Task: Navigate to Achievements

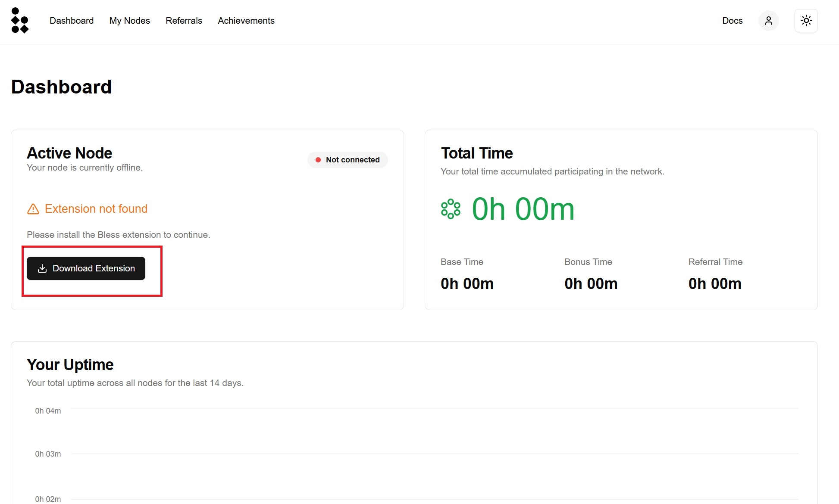Action: (246, 21)
